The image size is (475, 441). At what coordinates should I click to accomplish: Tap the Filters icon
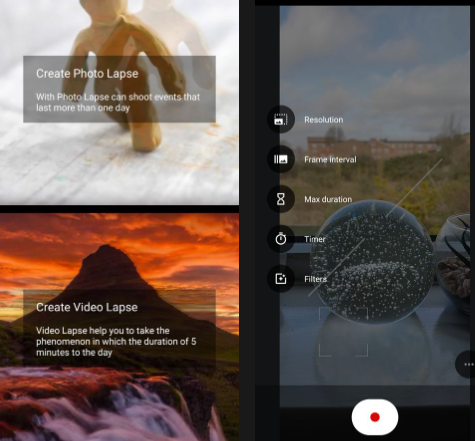click(x=281, y=279)
